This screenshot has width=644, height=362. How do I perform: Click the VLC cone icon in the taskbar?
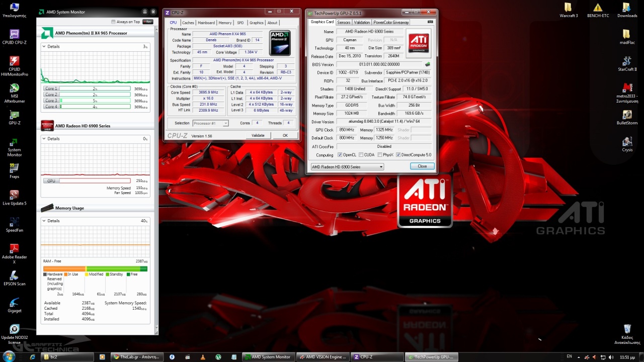click(x=203, y=357)
